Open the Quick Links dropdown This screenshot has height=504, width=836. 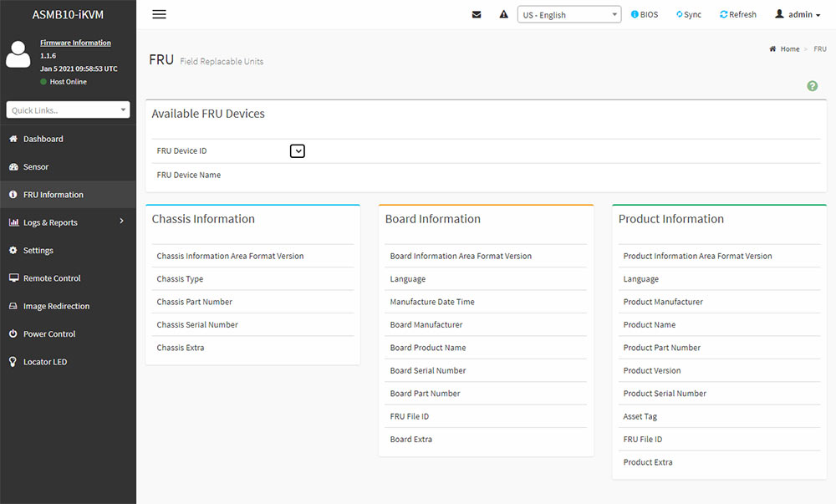tap(68, 110)
